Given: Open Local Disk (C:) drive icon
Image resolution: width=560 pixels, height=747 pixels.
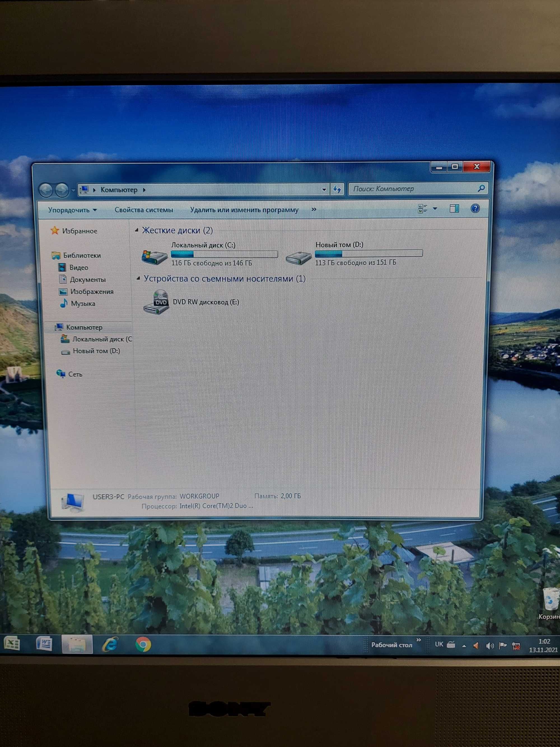Looking at the screenshot, I should click(x=154, y=257).
